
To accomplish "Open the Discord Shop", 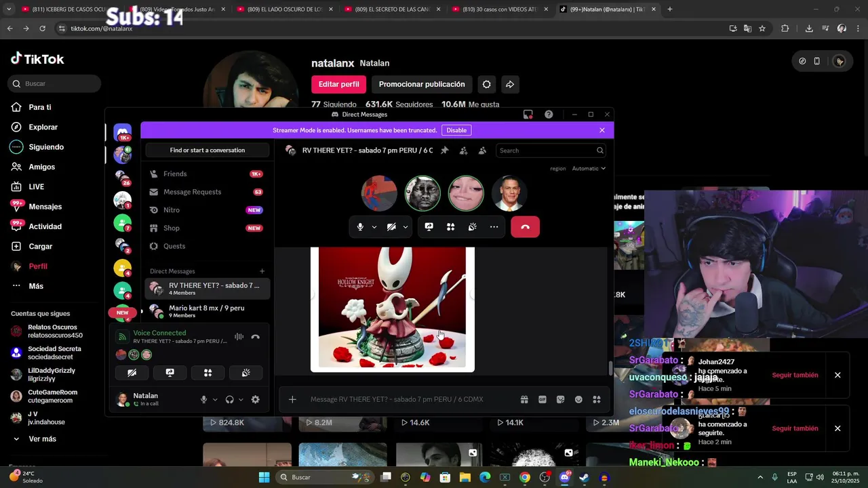I will tap(208, 228).
